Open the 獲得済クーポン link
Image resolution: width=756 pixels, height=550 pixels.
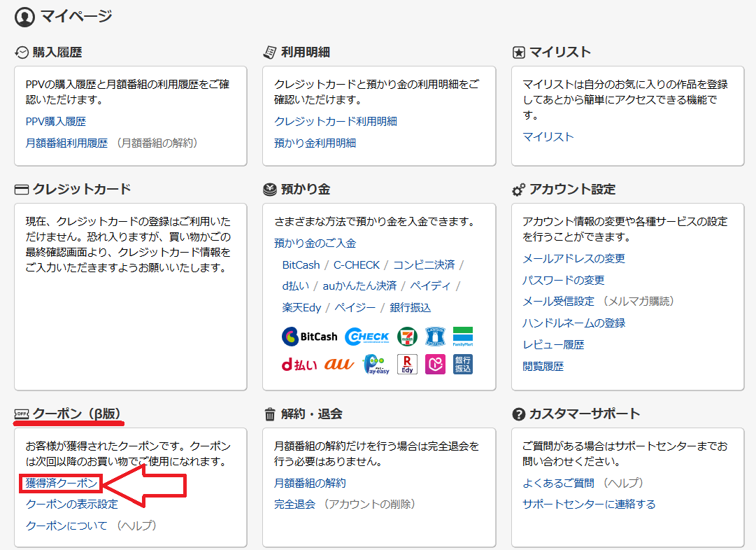[62, 483]
